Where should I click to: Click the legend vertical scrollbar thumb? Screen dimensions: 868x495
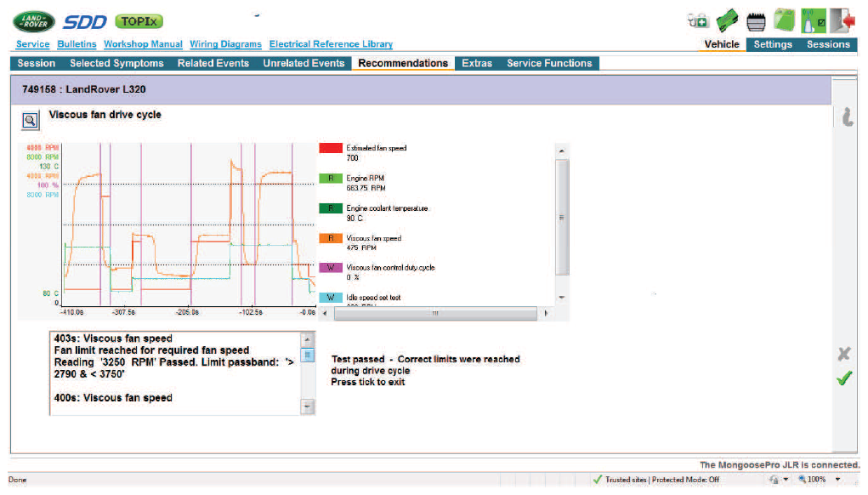[561, 217]
